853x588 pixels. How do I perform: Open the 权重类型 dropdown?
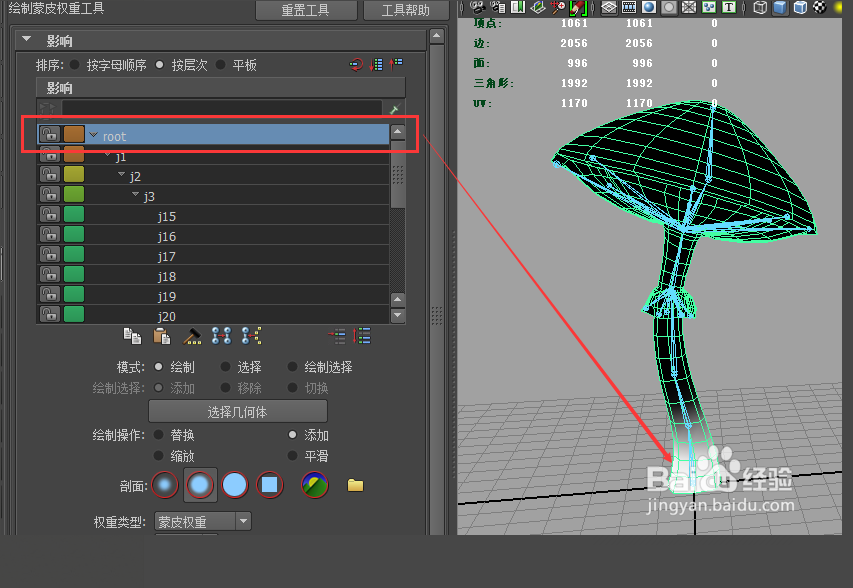click(202, 521)
